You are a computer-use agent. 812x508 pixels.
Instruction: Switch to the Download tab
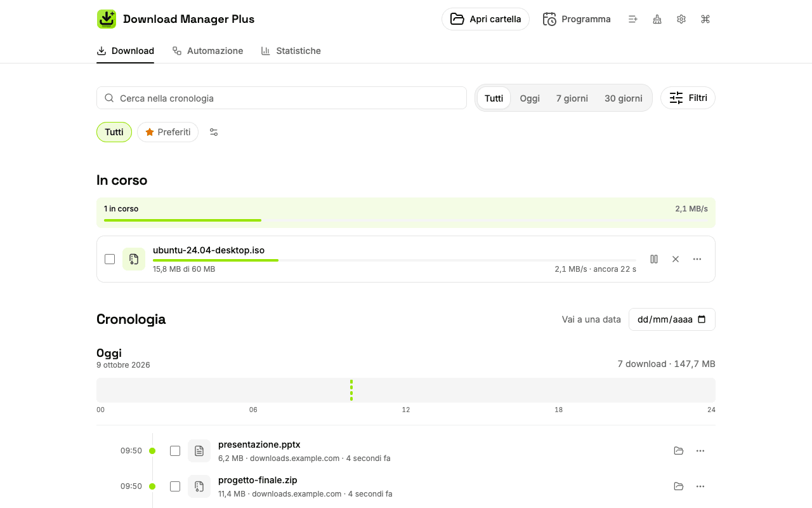pyautogui.click(x=126, y=51)
